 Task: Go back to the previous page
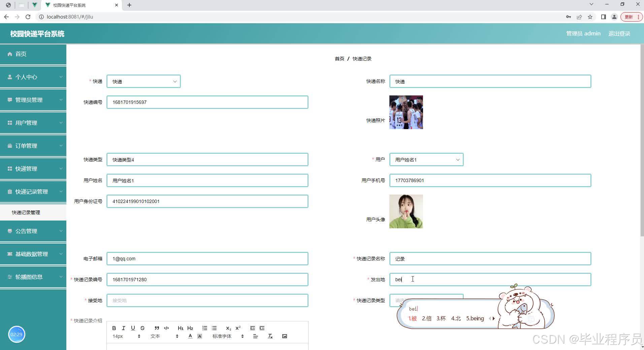click(6, 17)
